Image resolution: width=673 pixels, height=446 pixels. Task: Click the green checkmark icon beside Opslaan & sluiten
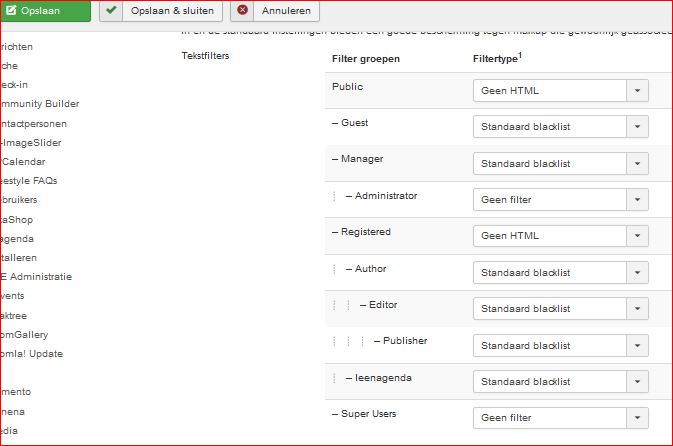tap(111, 9)
